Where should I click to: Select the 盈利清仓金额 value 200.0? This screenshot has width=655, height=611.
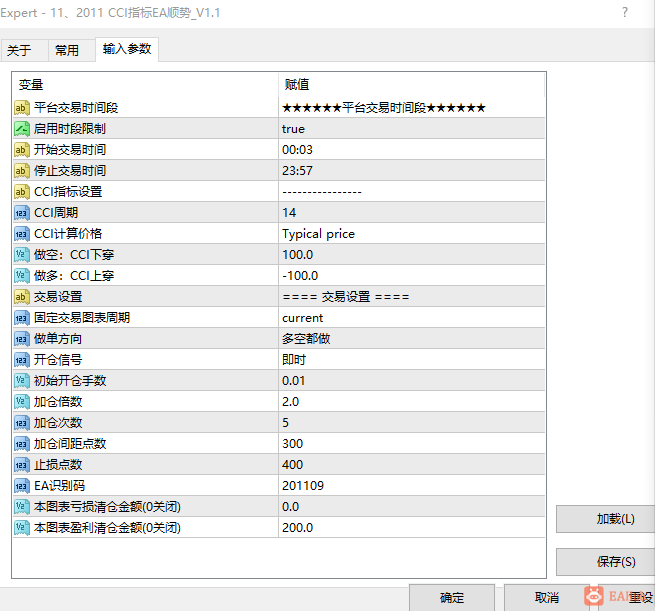411,527
